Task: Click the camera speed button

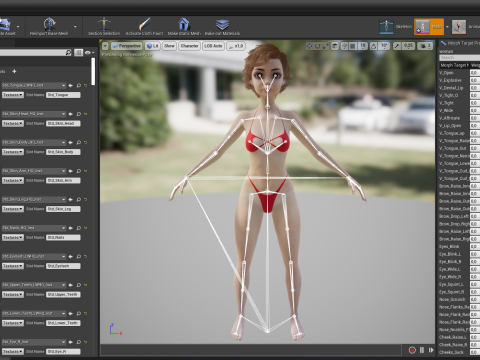Action: [425, 46]
